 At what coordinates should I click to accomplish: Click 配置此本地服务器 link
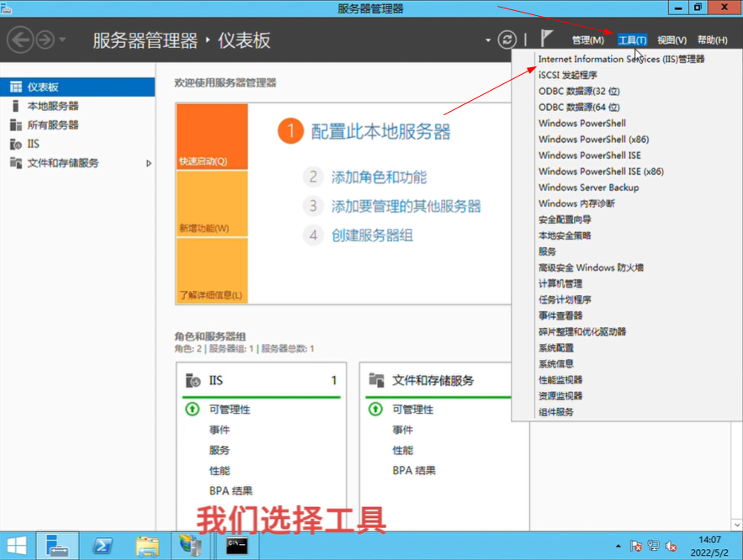[x=380, y=132]
